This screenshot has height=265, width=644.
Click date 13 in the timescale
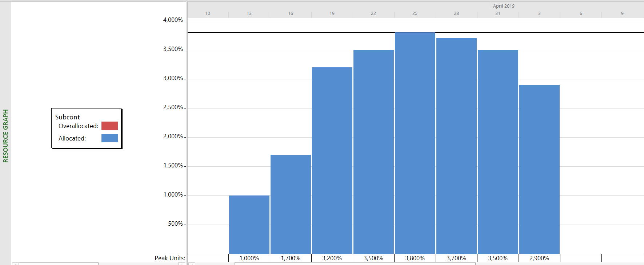(249, 13)
